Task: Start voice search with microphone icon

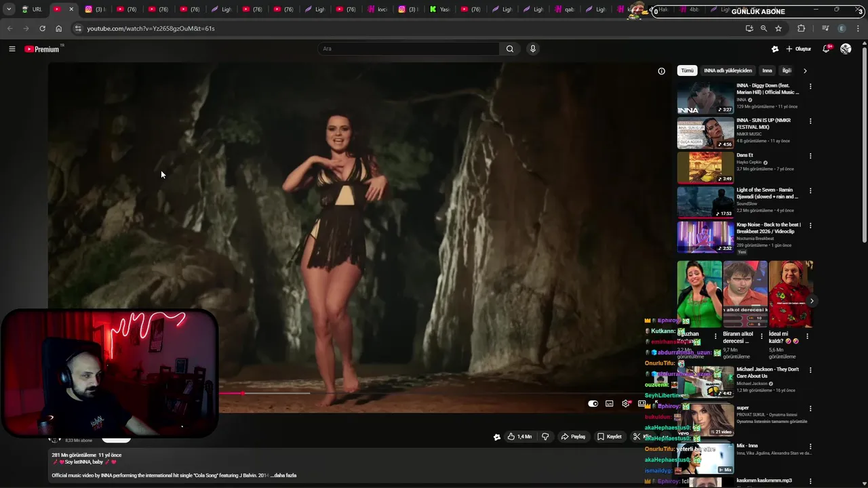Action: 533,49
